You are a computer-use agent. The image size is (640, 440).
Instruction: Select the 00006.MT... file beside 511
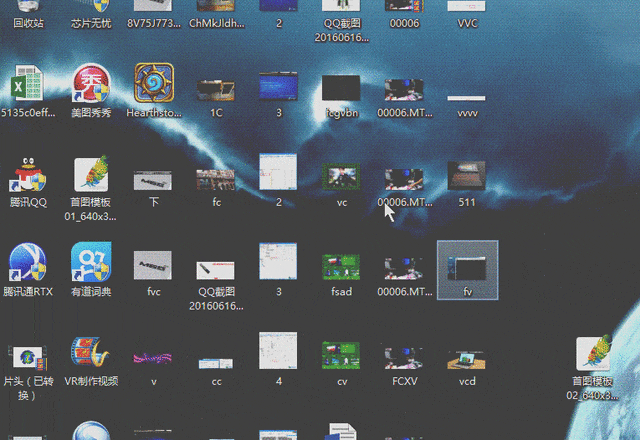[x=404, y=188]
